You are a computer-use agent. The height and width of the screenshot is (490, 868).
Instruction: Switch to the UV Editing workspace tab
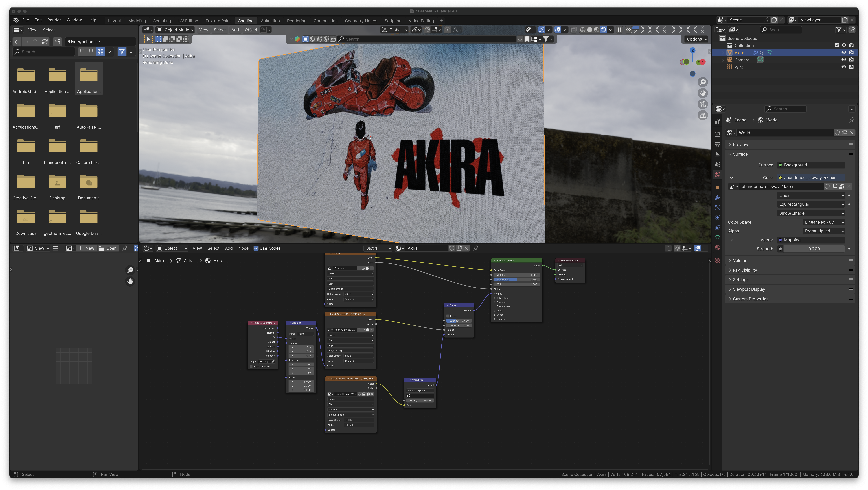pyautogui.click(x=188, y=21)
